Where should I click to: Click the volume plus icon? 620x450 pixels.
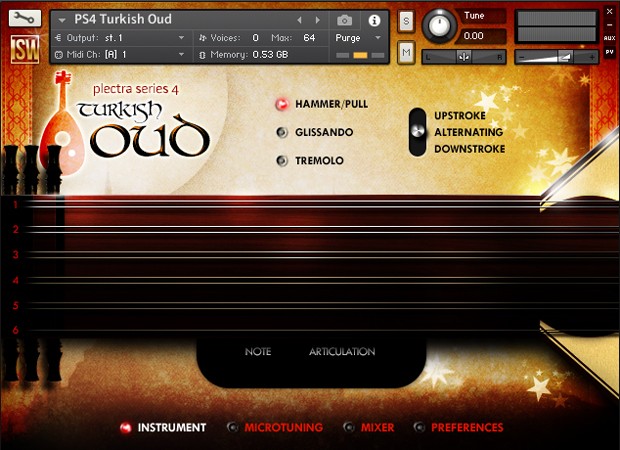coord(592,58)
